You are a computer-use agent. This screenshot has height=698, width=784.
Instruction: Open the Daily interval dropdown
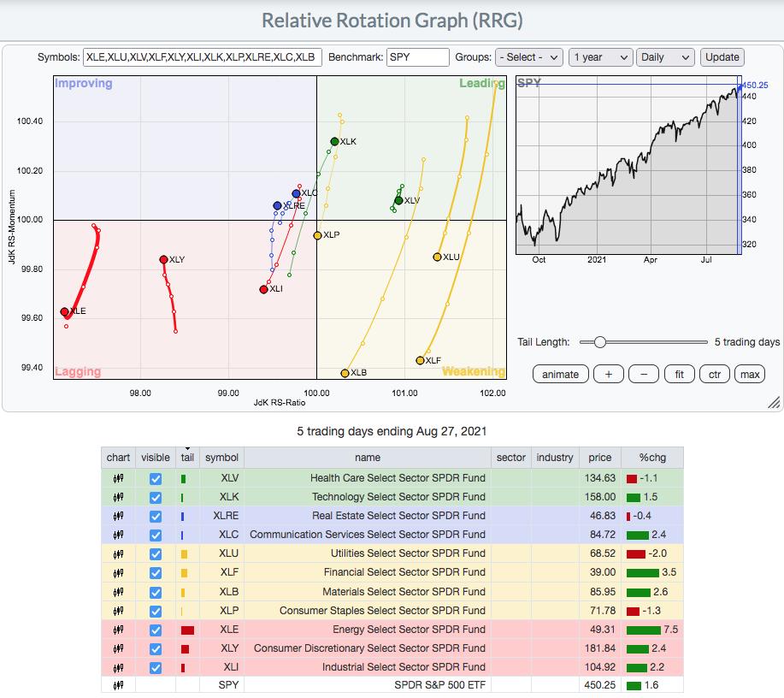click(665, 57)
